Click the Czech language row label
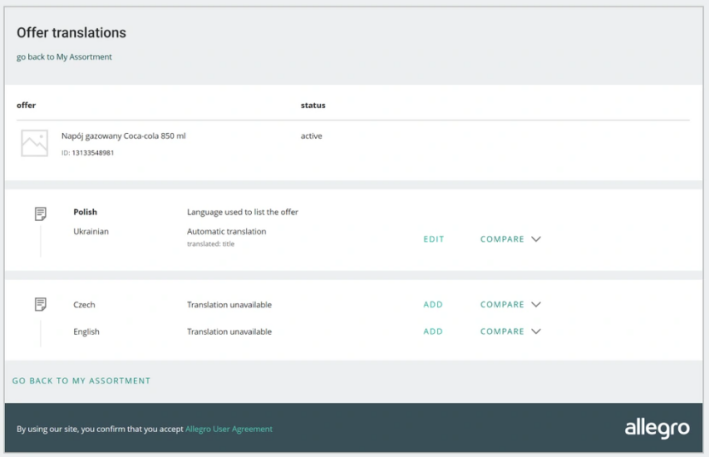 84,305
